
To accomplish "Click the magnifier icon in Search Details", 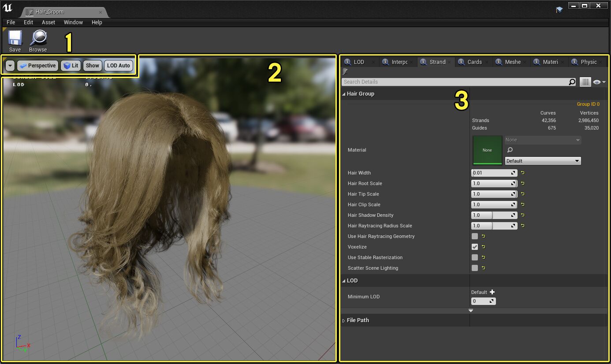I will coord(572,82).
